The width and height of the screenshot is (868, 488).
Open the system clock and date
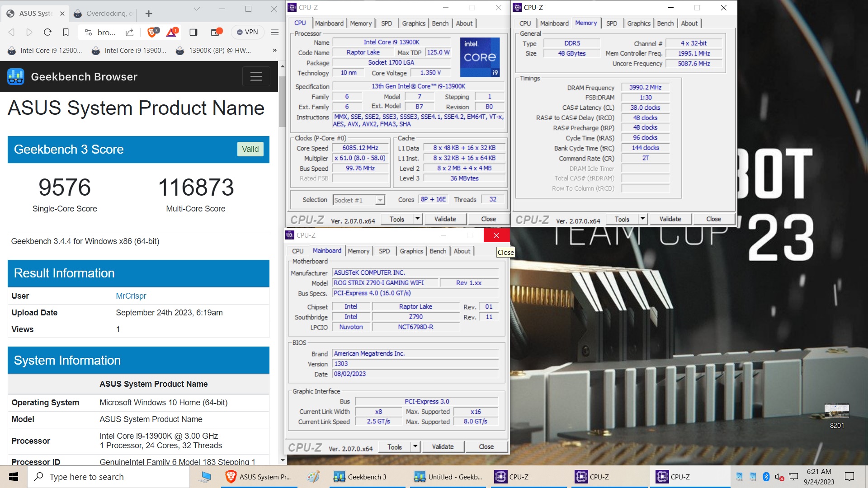(819, 477)
